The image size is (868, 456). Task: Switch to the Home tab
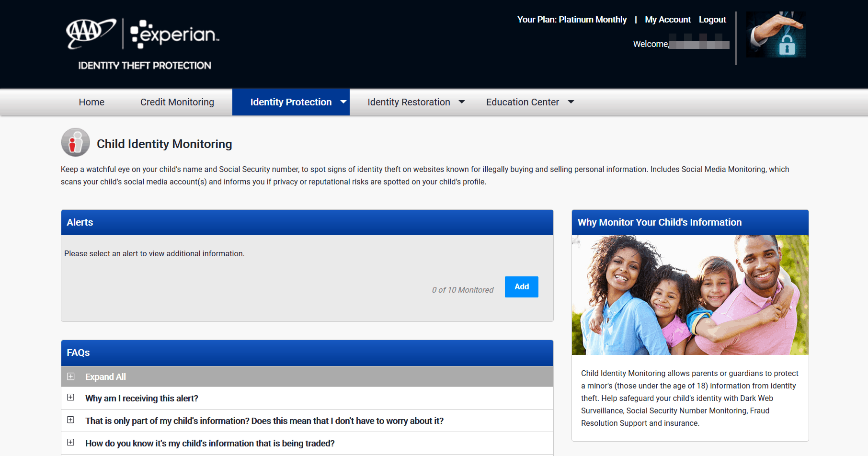(x=91, y=102)
